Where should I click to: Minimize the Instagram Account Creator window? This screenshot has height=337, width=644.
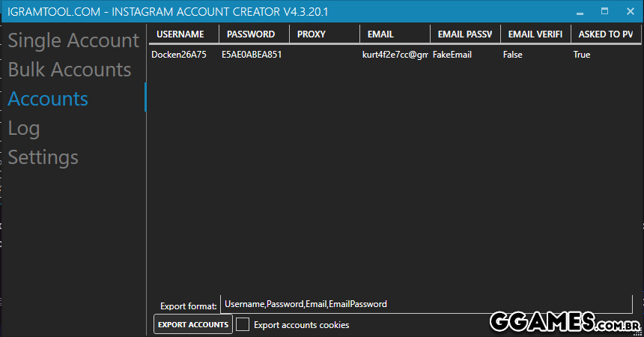pyautogui.click(x=579, y=12)
